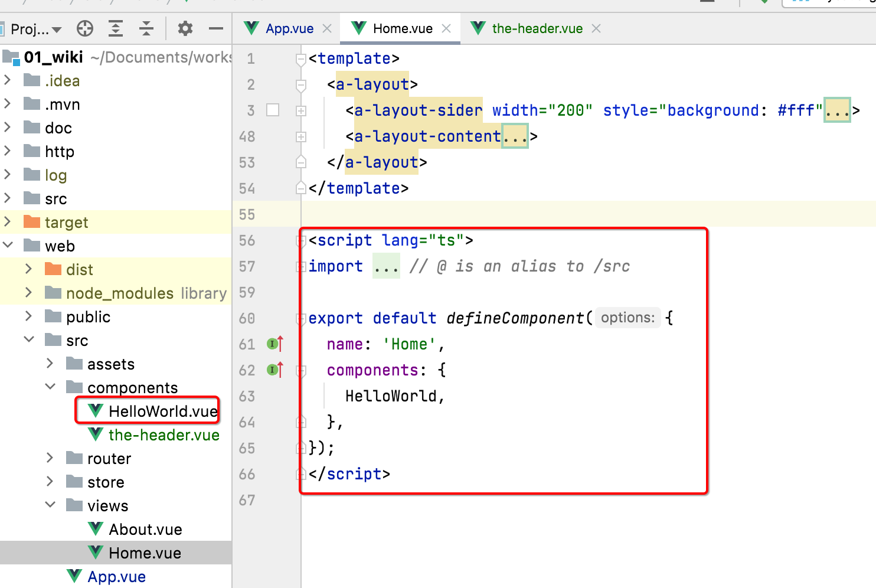Select HelloWorld.vue in the project tree
876x588 pixels.
click(x=163, y=411)
